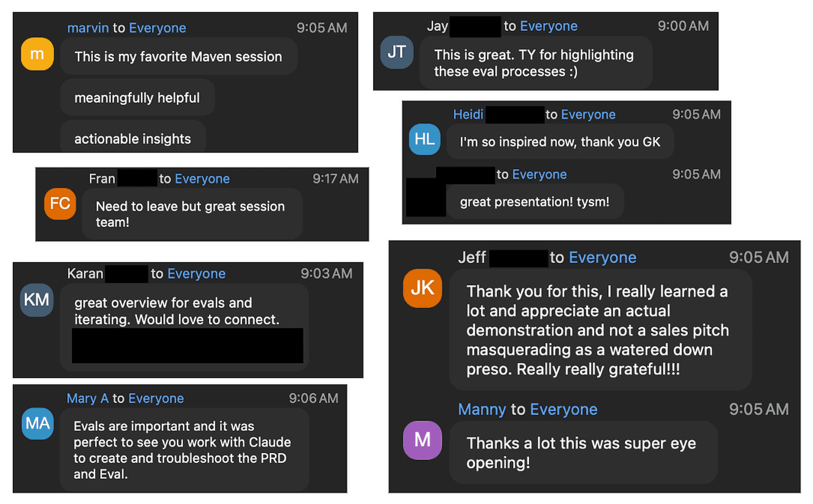Select Heidi's blue HL avatar
Image resolution: width=813 pixels, height=504 pixels.
coord(424,139)
